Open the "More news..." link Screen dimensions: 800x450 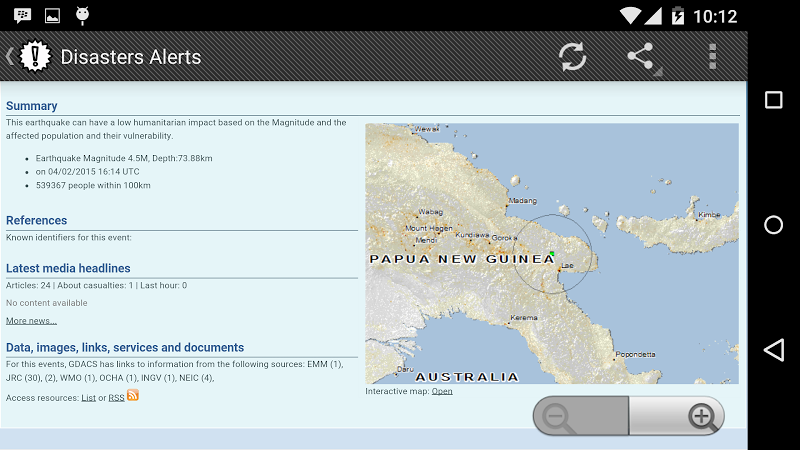(31, 321)
